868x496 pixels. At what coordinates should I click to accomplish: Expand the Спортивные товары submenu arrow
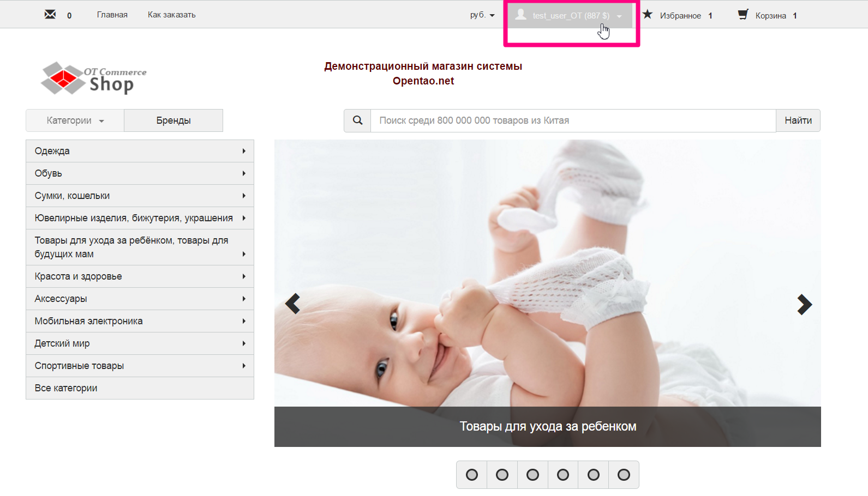click(244, 366)
